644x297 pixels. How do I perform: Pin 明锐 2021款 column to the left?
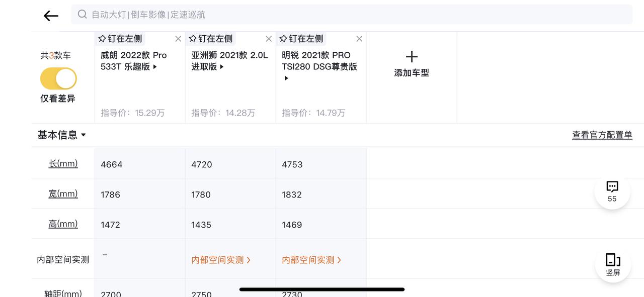tap(301, 39)
